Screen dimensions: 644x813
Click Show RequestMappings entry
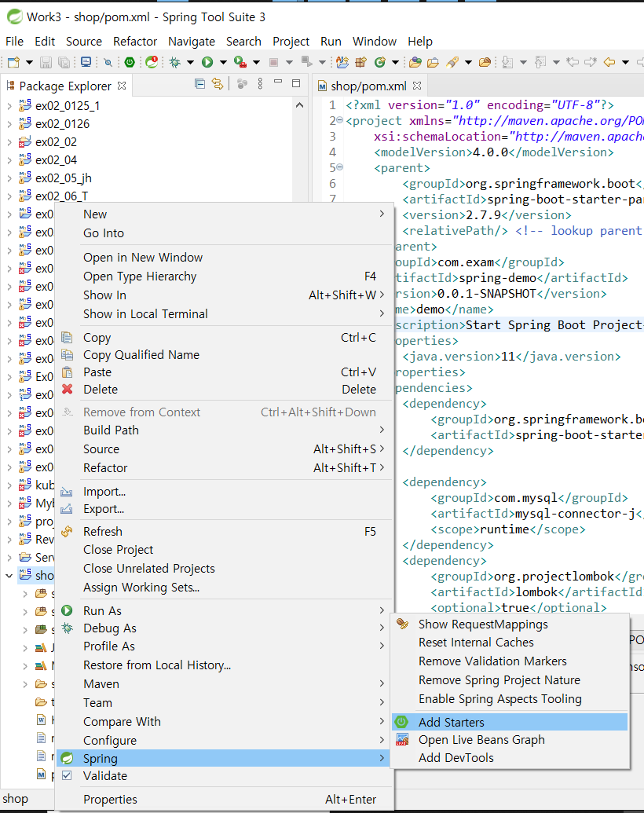pos(510,624)
